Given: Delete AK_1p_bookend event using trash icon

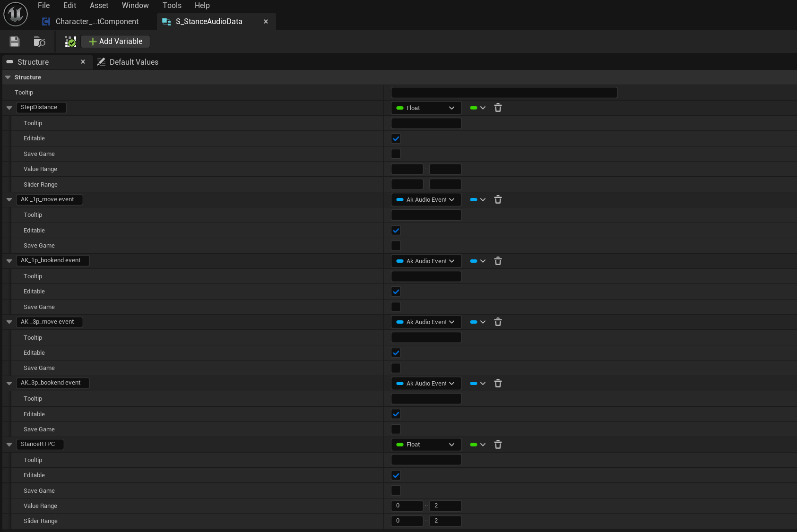Looking at the screenshot, I should click(x=498, y=261).
